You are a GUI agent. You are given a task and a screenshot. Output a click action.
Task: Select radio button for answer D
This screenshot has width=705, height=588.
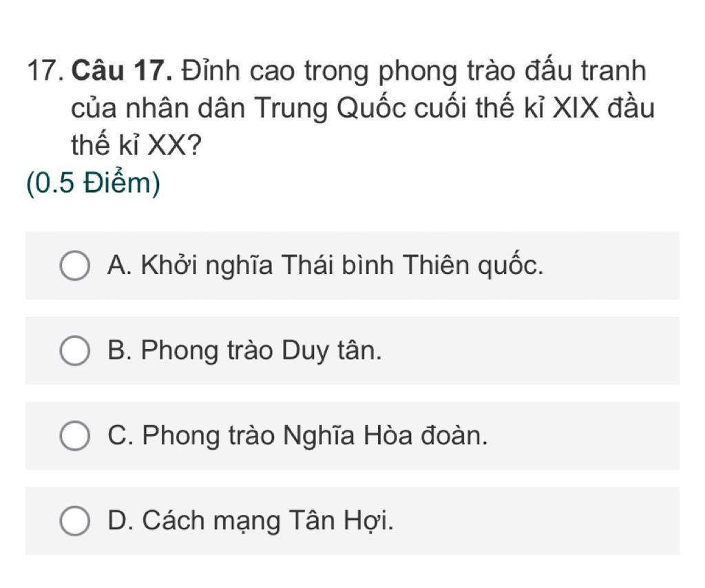[74, 521]
